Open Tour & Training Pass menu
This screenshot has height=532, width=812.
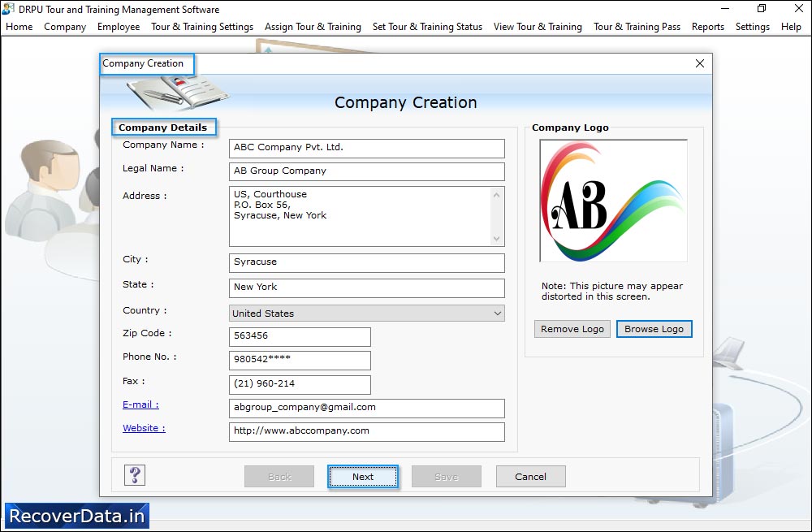point(637,27)
